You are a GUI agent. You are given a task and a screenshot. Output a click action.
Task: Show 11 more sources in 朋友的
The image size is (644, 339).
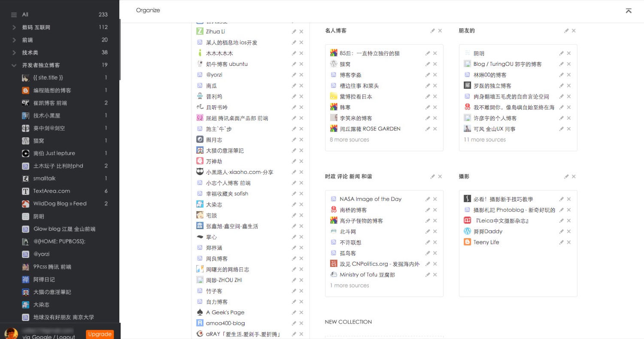484,140
